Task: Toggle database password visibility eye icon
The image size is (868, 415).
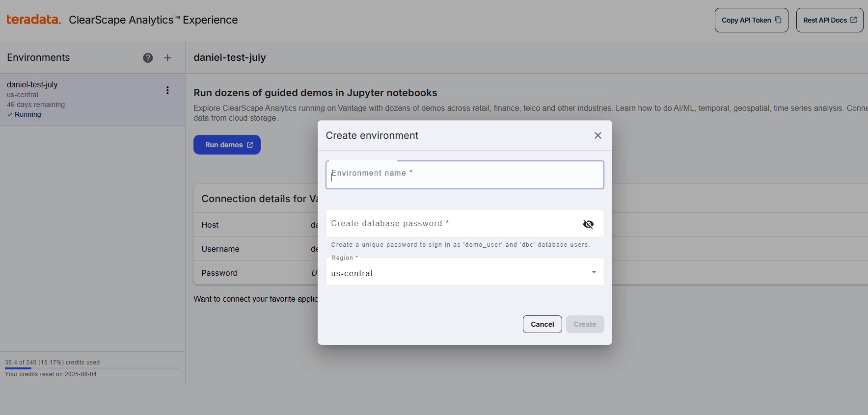Action: [x=588, y=224]
